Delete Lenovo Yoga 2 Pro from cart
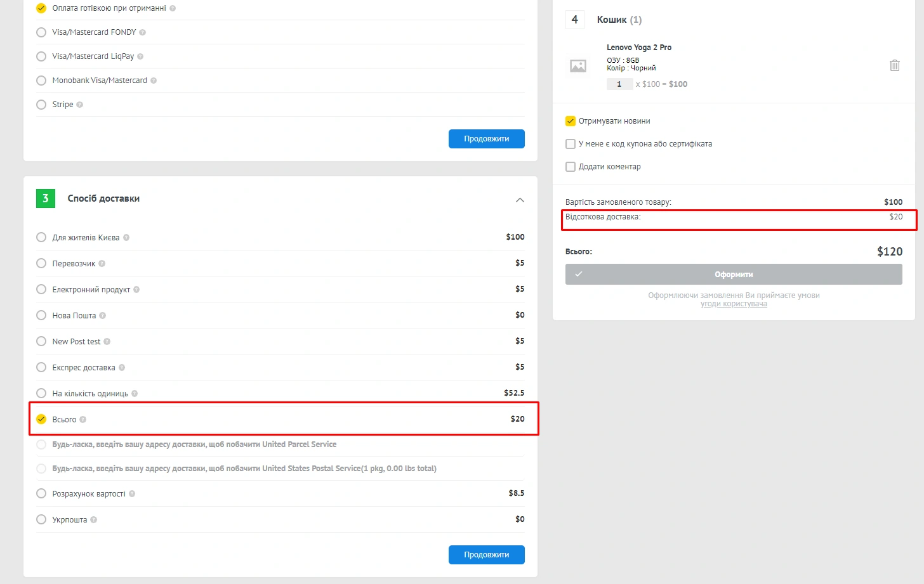 click(x=894, y=65)
